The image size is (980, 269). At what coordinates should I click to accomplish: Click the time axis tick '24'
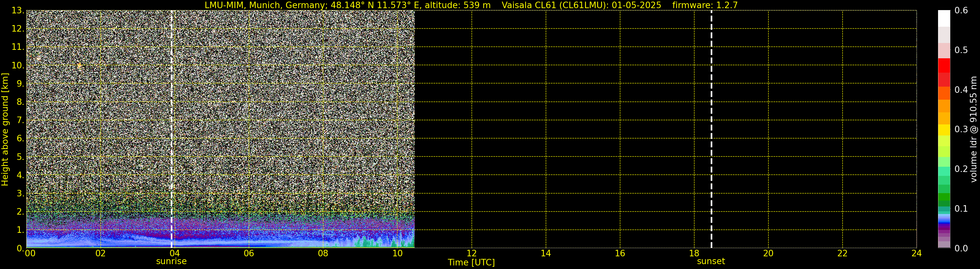(x=917, y=253)
